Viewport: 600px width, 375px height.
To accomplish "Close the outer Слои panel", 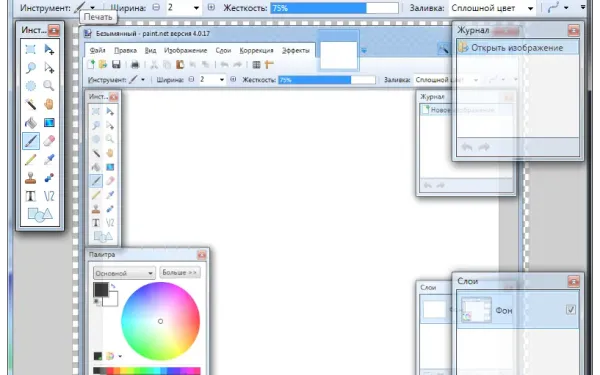I will (x=574, y=282).
